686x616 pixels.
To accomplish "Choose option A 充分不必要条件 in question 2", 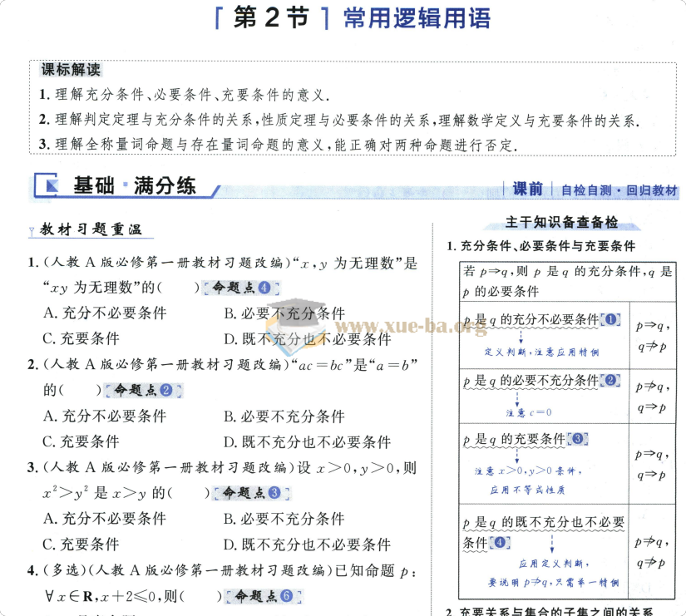I will [x=105, y=416].
